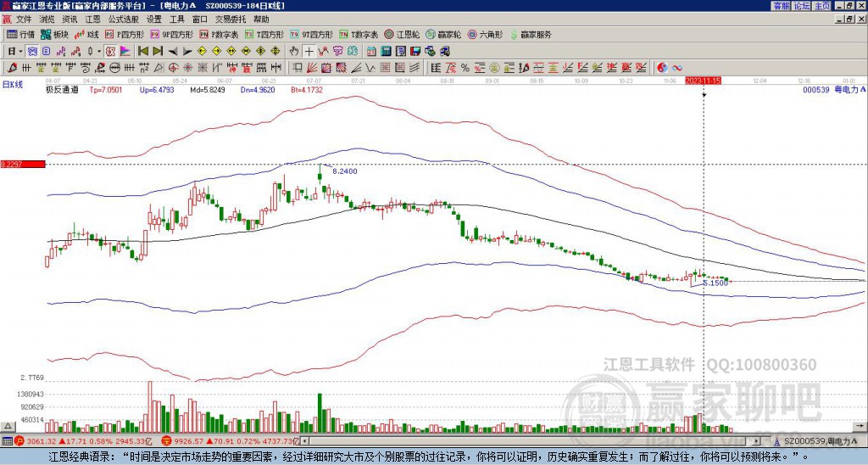Open the 9T四方形 tool
This screenshot has width=868, height=465.
[x=311, y=34]
